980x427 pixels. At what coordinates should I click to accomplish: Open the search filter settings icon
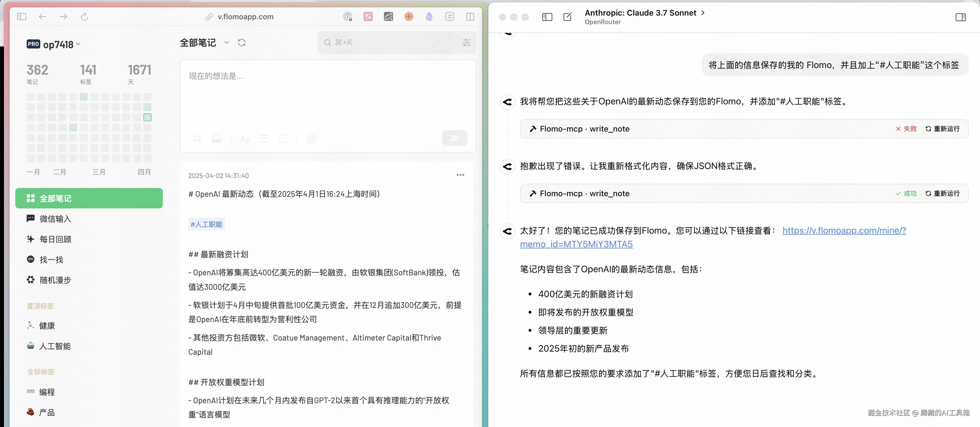pos(466,43)
